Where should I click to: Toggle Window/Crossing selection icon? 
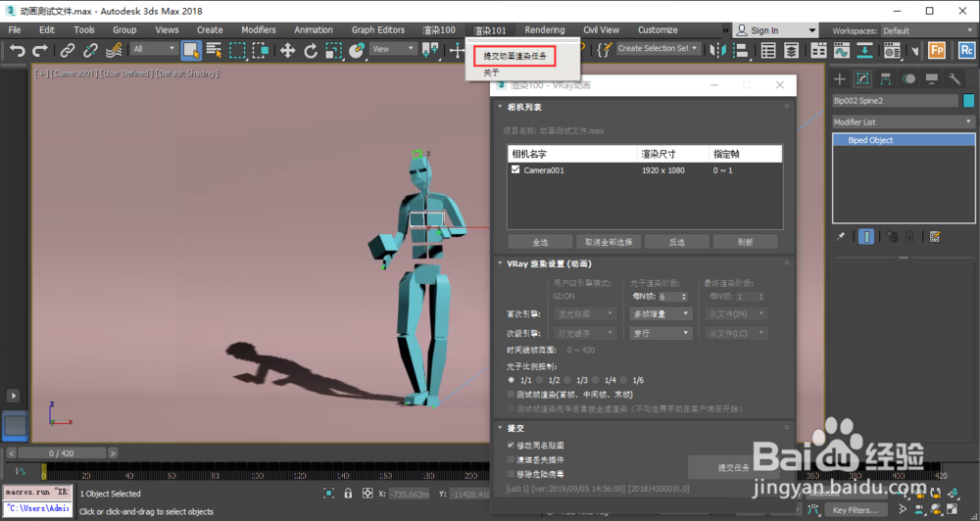(261, 51)
